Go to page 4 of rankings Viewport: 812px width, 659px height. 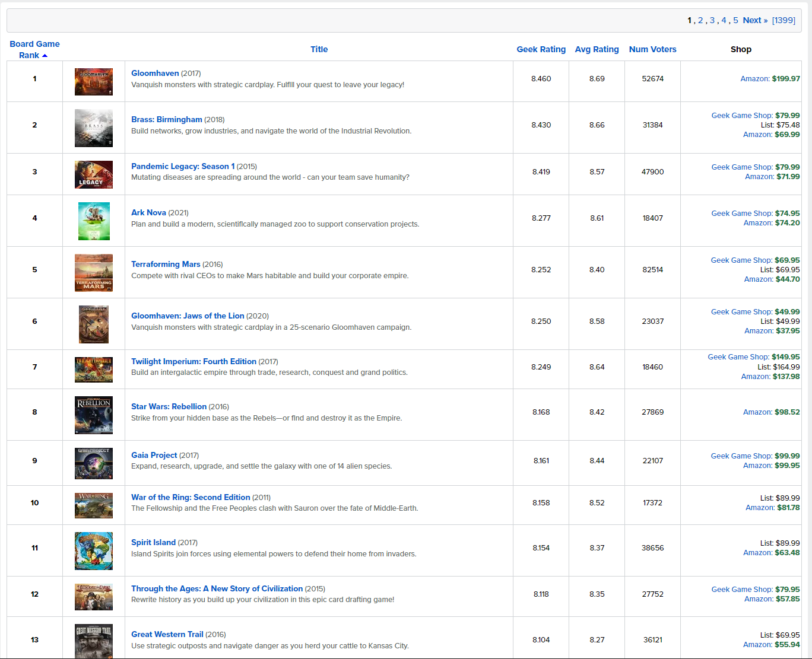(724, 20)
